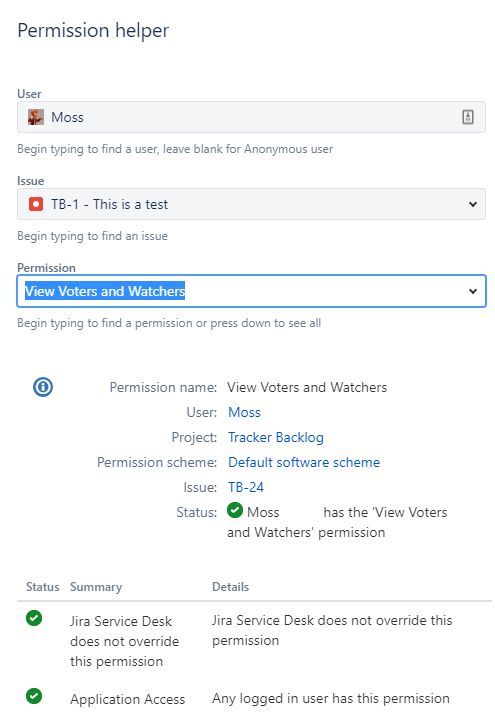
Task: Expand the Permission dropdown arrow
Action: [x=473, y=291]
